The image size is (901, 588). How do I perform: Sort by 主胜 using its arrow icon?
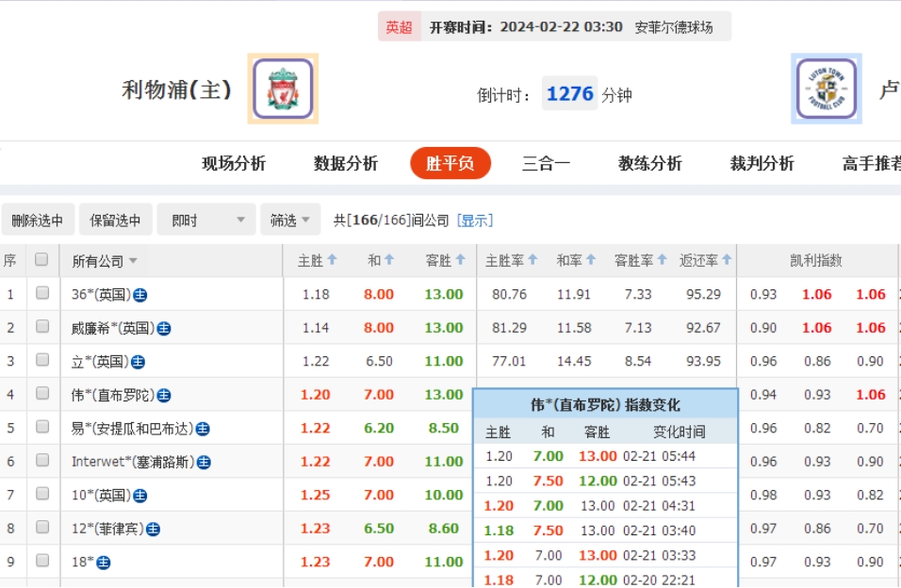coord(332,260)
